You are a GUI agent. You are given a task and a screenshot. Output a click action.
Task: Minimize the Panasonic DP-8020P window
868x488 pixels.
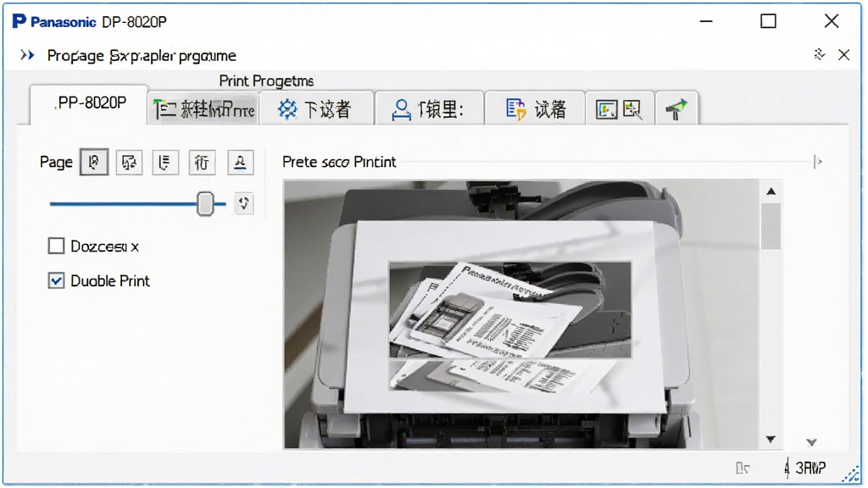pos(706,21)
